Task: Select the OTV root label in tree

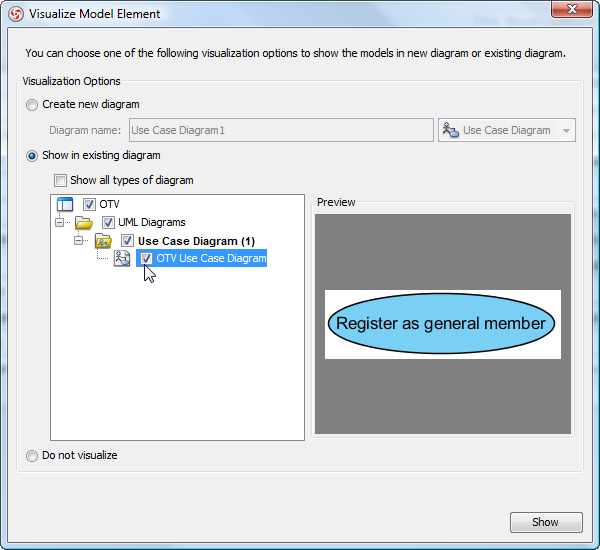Action: click(109, 204)
